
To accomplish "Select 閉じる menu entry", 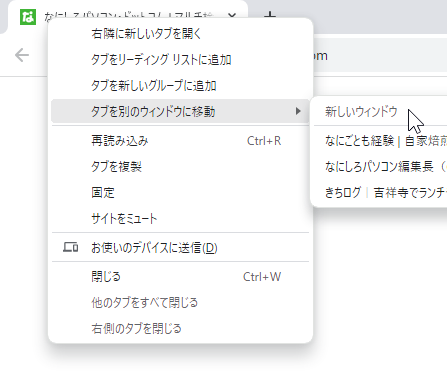I will tap(180, 277).
